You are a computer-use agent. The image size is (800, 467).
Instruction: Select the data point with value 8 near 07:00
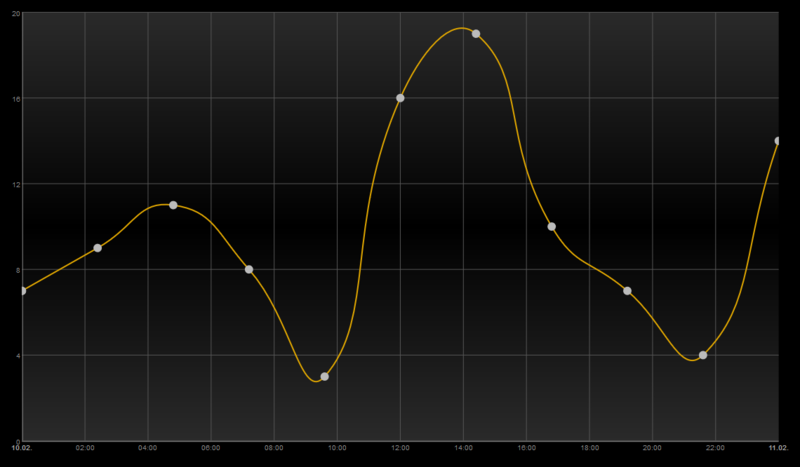249,270
